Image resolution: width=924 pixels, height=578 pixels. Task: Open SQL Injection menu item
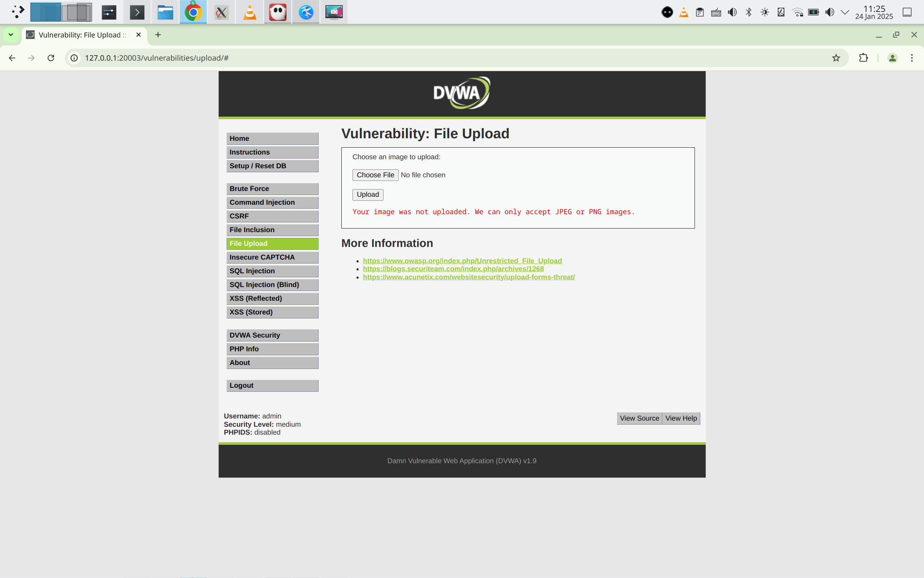(x=272, y=271)
